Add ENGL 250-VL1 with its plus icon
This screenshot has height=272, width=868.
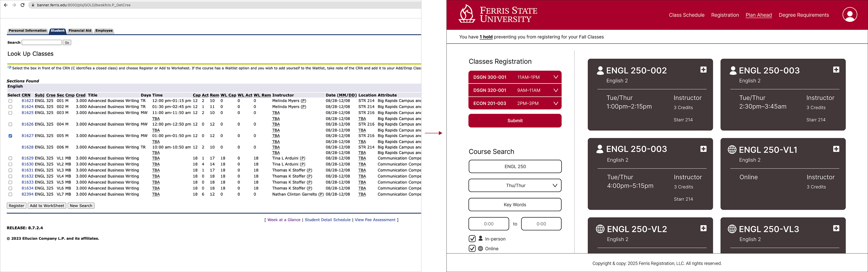tap(836, 149)
